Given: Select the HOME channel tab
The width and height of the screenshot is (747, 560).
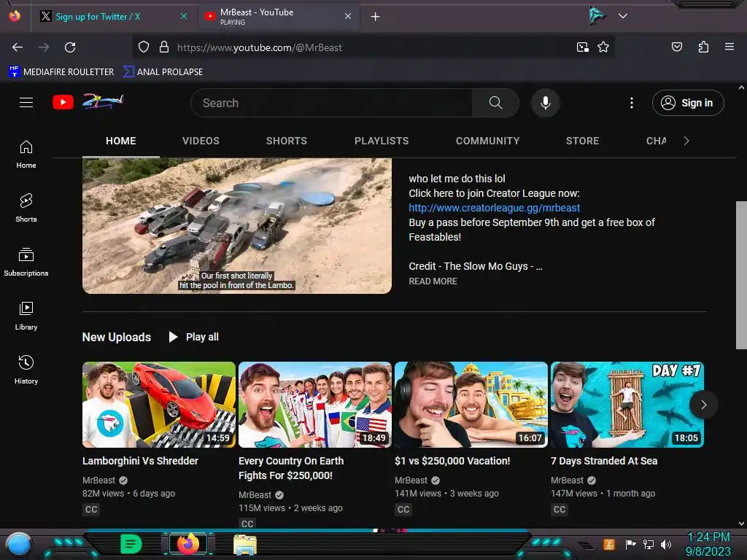Looking at the screenshot, I should click(x=121, y=141).
